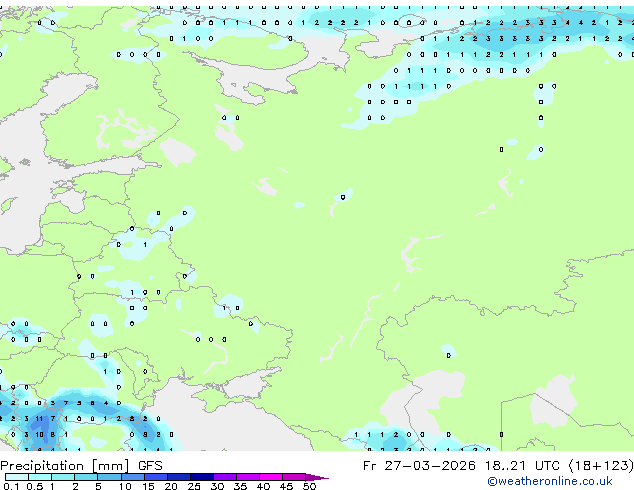The width and height of the screenshot is (634, 490).
Task: Pick the 30–35 mm purple swatch
Action: pyautogui.click(x=225, y=477)
